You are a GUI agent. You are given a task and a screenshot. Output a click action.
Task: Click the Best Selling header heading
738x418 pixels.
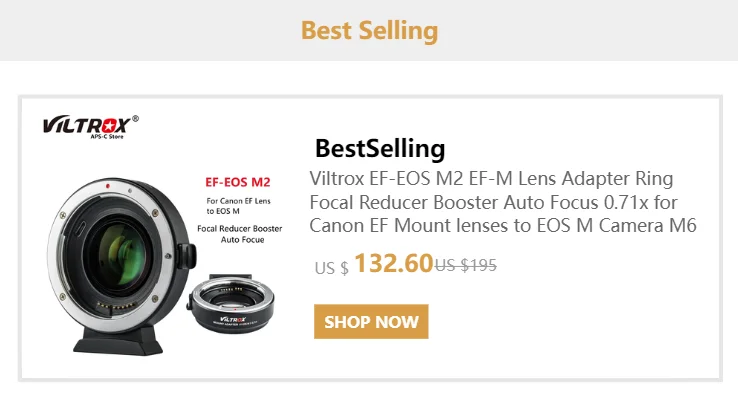coord(369,30)
